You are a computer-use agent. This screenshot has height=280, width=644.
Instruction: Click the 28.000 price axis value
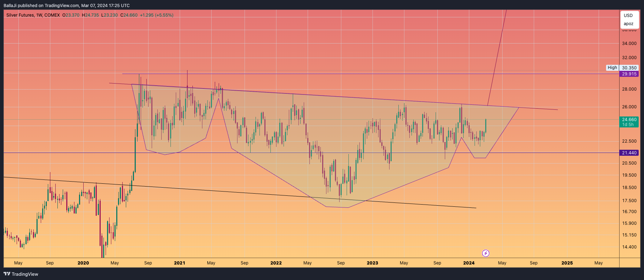[x=629, y=89]
